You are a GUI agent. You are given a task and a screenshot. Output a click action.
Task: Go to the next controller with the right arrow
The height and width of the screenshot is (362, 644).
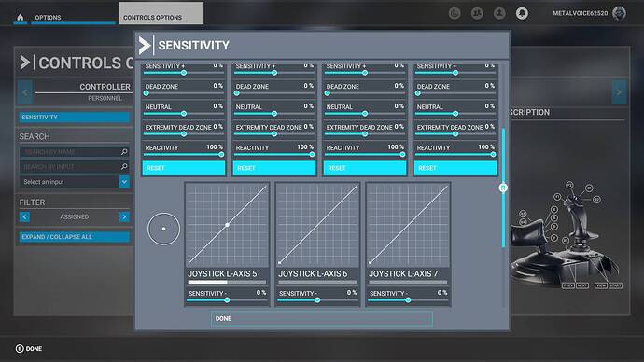click(619, 92)
